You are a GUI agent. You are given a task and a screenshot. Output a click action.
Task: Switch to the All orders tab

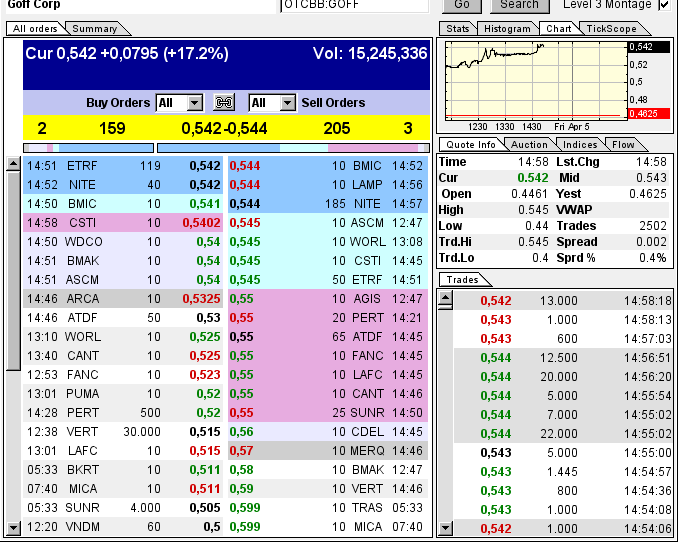[x=35, y=29]
